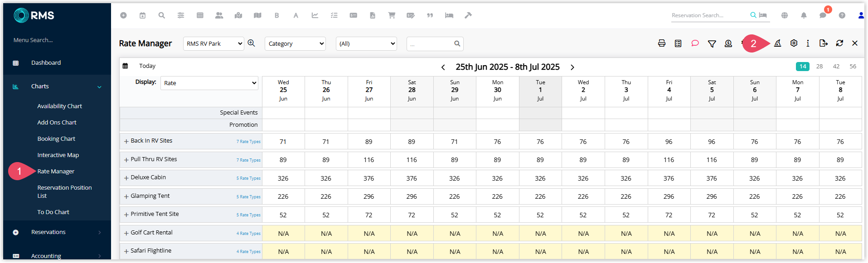Click the wizard hat icon
Image resolution: width=868 pixels, height=263 pixels.
[x=777, y=43]
